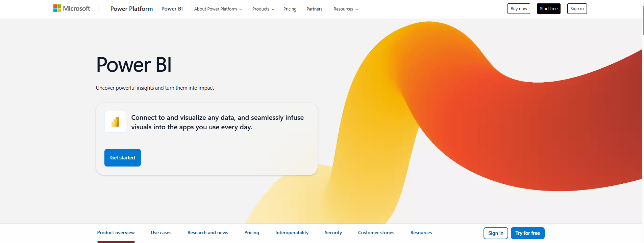Expand the About Power Platform menu
644x243 pixels.
[x=218, y=9]
